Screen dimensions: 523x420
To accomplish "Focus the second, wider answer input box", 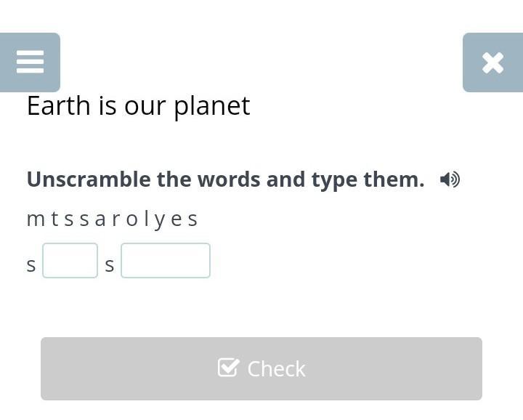I will (x=166, y=261).
